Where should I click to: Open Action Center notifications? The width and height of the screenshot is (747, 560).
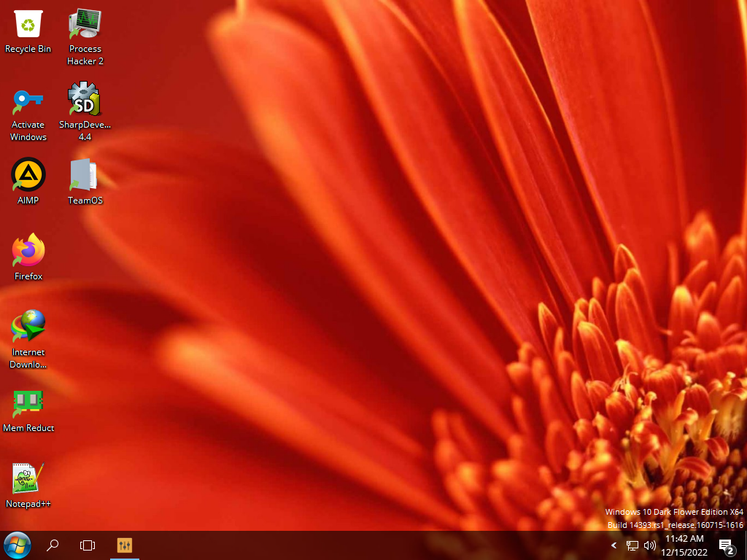[726, 545]
